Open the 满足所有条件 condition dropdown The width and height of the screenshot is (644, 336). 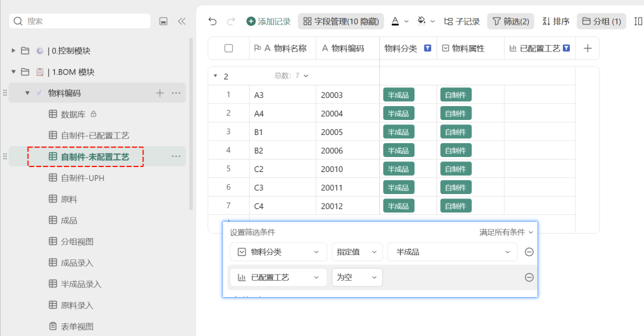(506, 232)
